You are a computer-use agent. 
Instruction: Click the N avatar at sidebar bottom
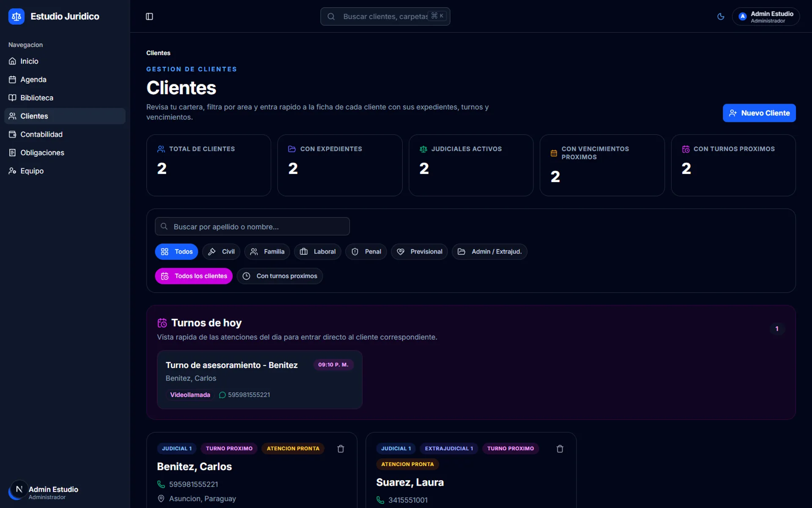[19, 489]
